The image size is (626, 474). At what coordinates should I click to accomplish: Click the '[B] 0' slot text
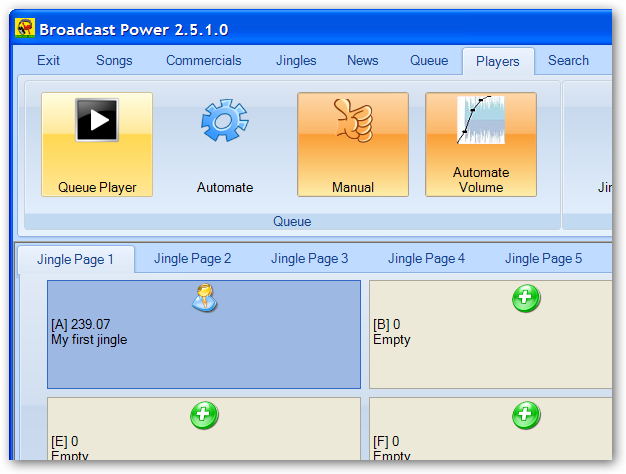coord(386,324)
